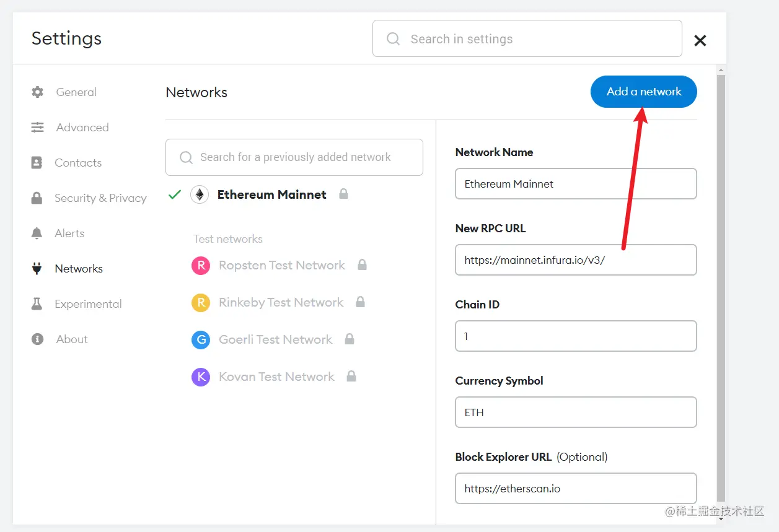Click the Currency Symbol input field
779x532 pixels.
pos(576,412)
